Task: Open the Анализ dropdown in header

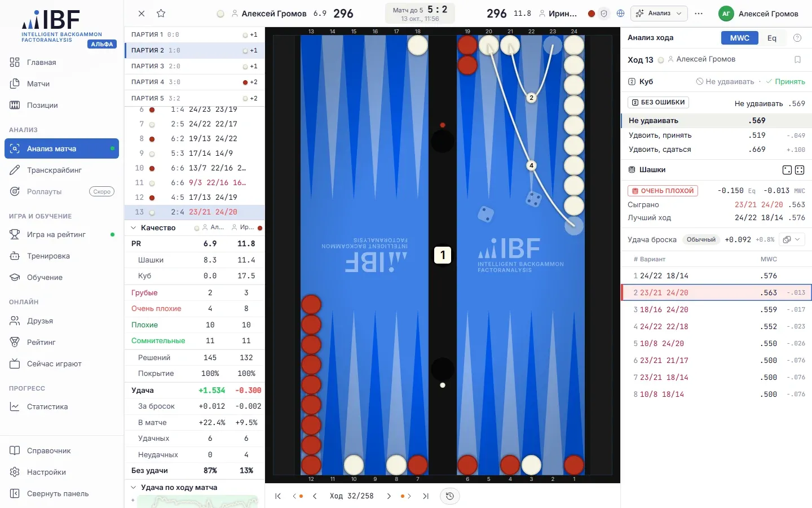Action: tap(660, 14)
